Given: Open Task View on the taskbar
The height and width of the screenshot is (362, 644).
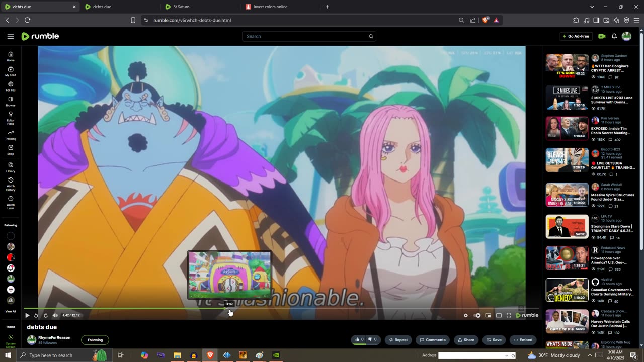Looking at the screenshot, I should coord(121,355).
